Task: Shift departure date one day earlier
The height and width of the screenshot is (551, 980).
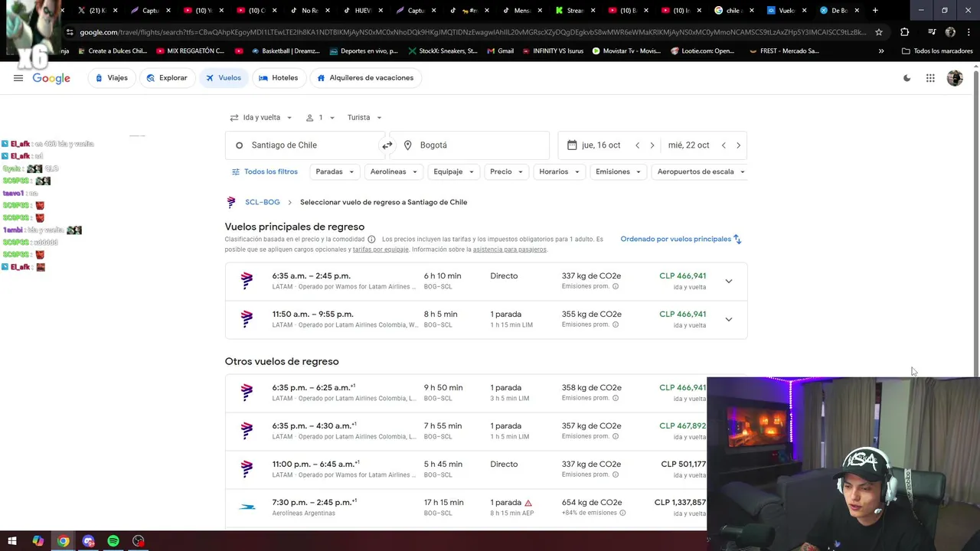Action: pos(637,145)
